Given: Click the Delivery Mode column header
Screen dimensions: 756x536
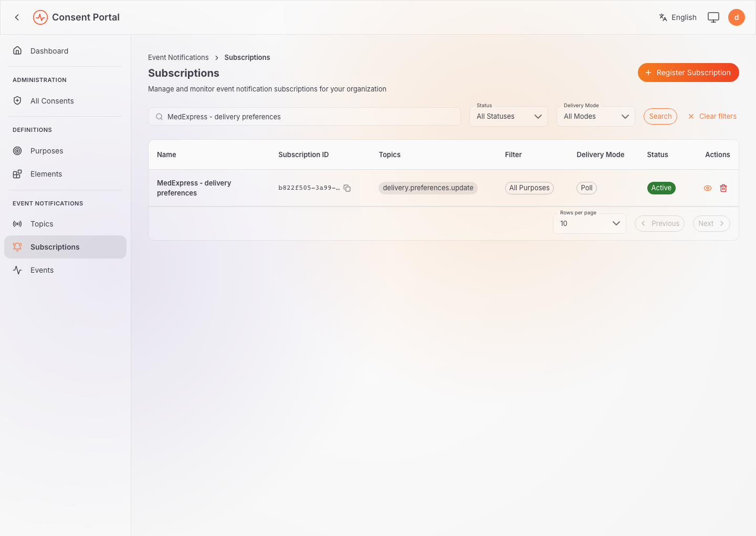Looking at the screenshot, I should [x=601, y=154].
